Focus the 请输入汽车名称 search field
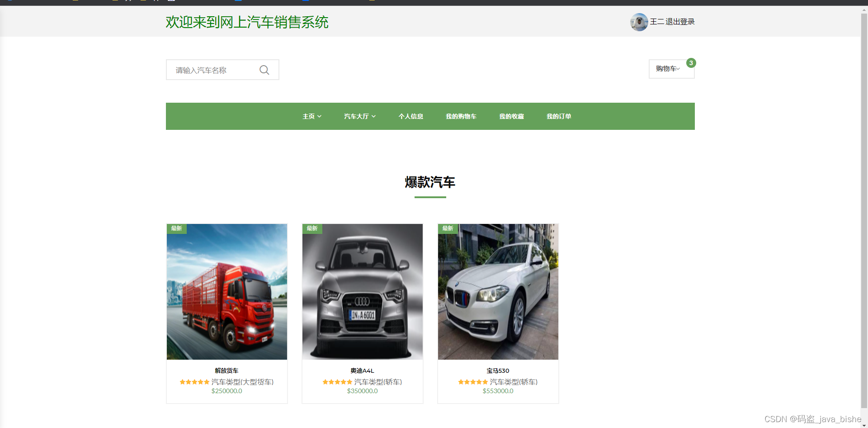 pyautogui.click(x=222, y=70)
